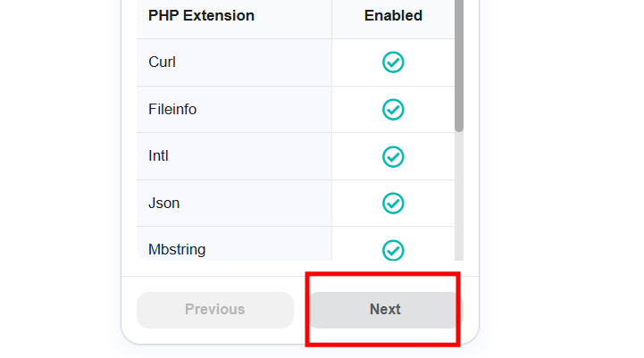Click the footer gap between Previous and Next
This screenshot has width=644, height=358.
pos(302,310)
